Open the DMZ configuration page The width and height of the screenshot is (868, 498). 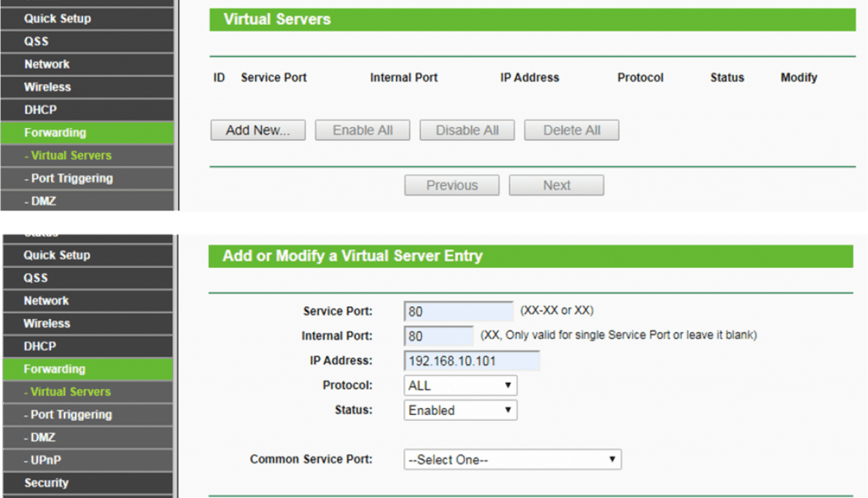42,437
